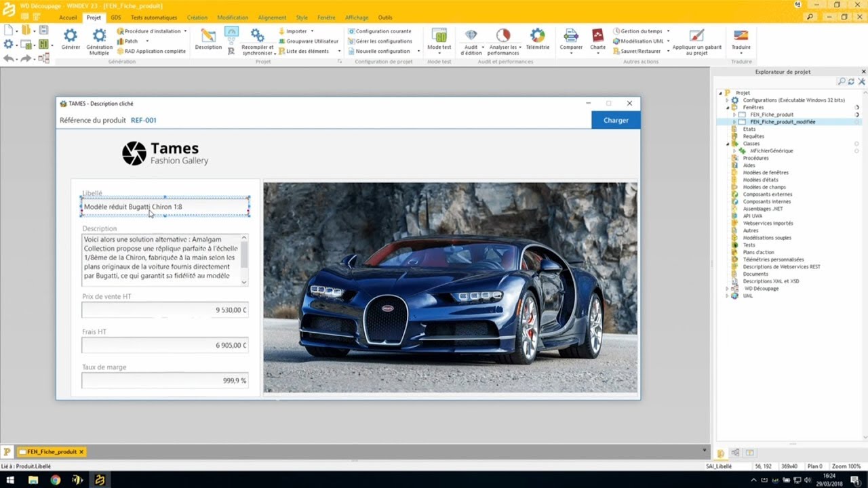The height and width of the screenshot is (488, 868).
Task: Click the Prix de vente HT field
Action: [x=165, y=310]
